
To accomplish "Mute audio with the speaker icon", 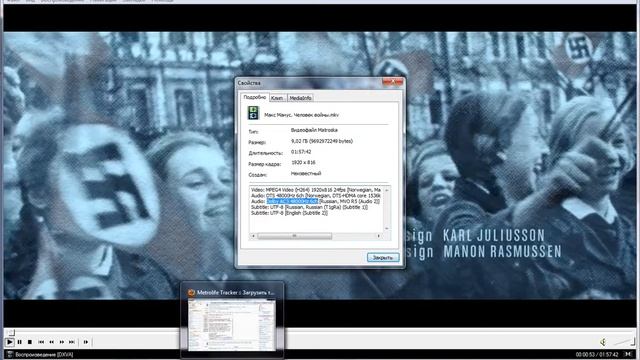I will pyautogui.click(x=603, y=342).
